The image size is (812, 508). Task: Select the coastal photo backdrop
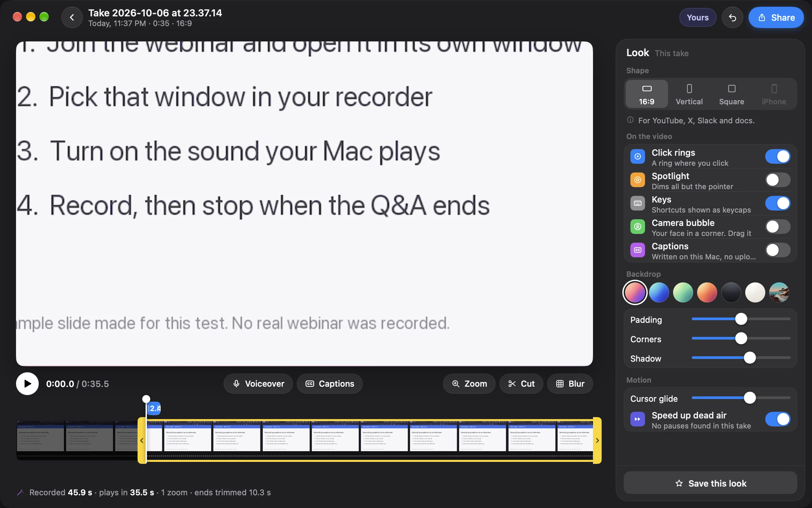[x=779, y=292]
